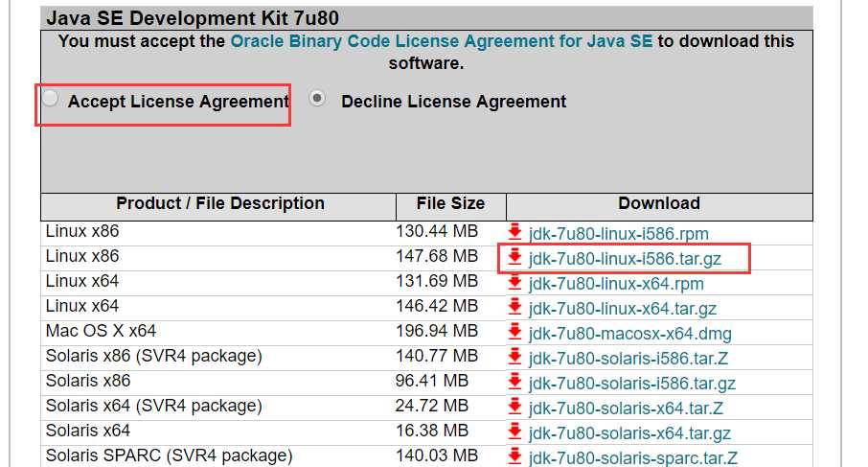This screenshot has width=868, height=467.
Task: Click the 16.38 MB file size cell
Action: click(x=432, y=431)
